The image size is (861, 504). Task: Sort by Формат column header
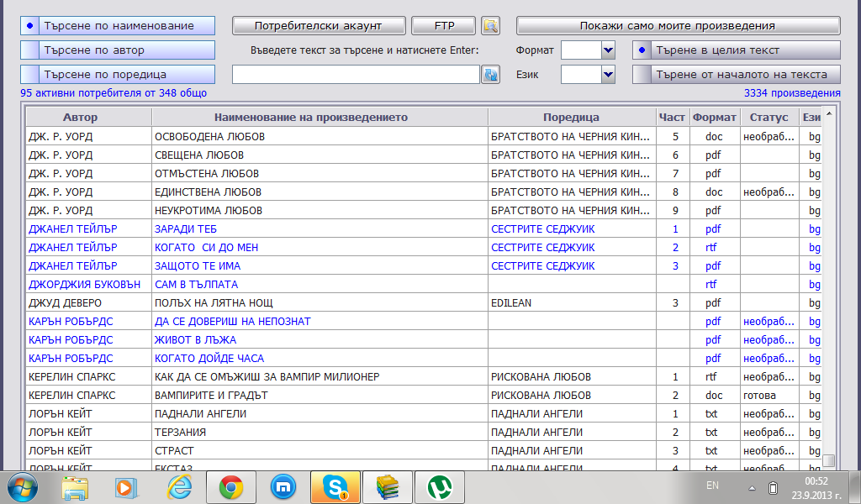715,118
